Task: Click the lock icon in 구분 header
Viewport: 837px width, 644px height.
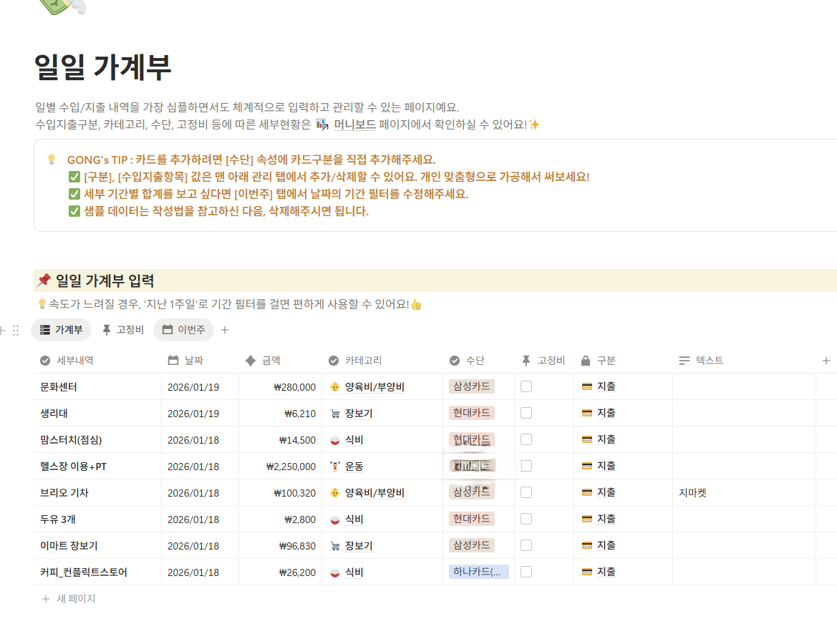Action: click(586, 361)
